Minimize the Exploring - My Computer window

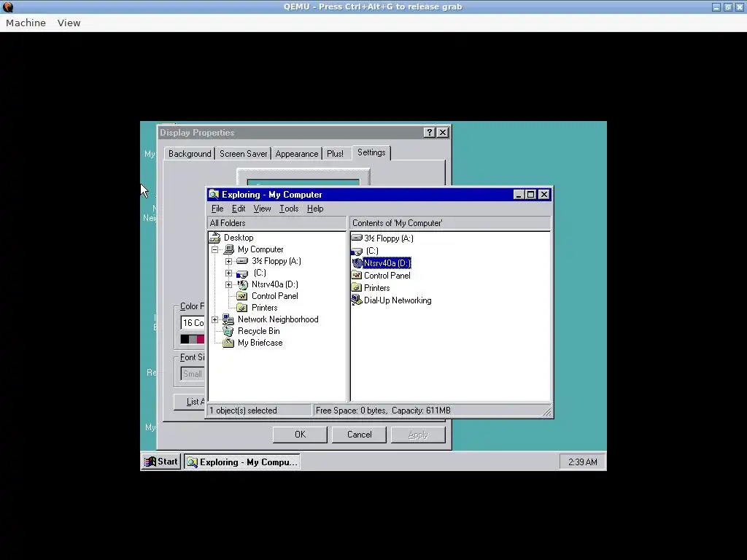[x=519, y=194]
